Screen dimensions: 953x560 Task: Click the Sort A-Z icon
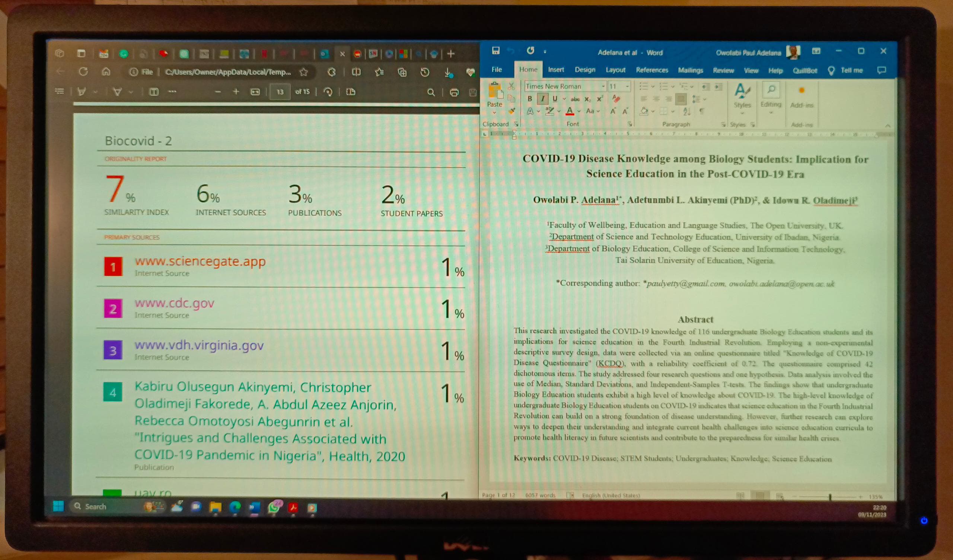(687, 111)
